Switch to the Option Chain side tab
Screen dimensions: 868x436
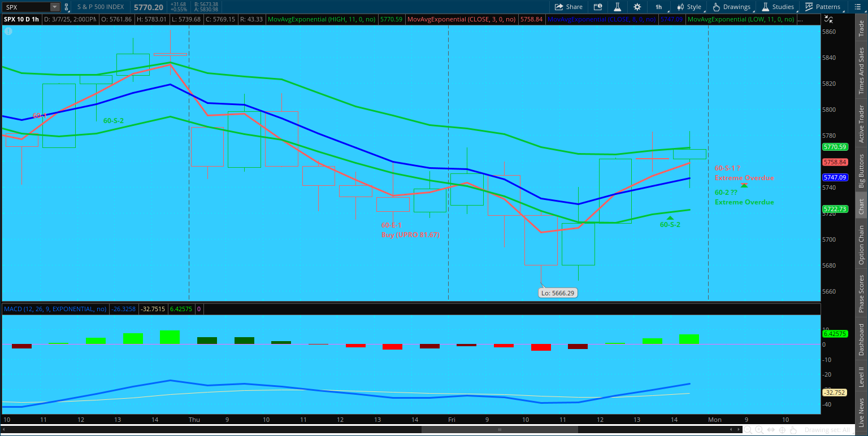point(861,245)
